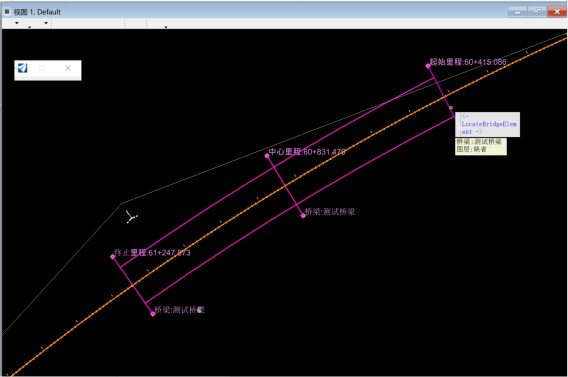568x377 pixels.
Task: Open the view window control menu icon
Action: coord(7,12)
